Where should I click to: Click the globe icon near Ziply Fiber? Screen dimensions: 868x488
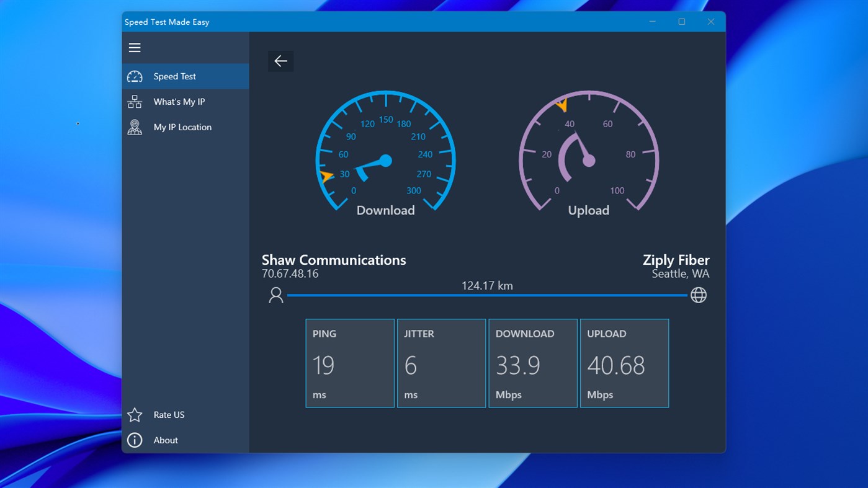(x=698, y=295)
